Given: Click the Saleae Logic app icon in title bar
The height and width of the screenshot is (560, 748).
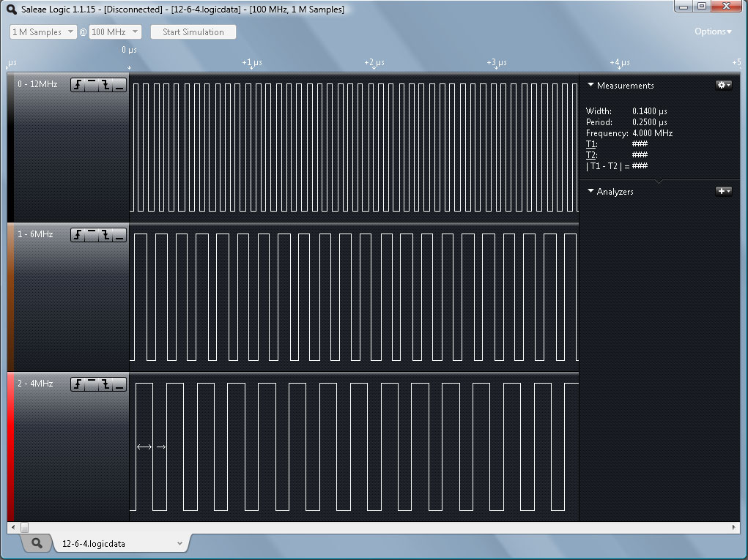Looking at the screenshot, I should point(12,10).
